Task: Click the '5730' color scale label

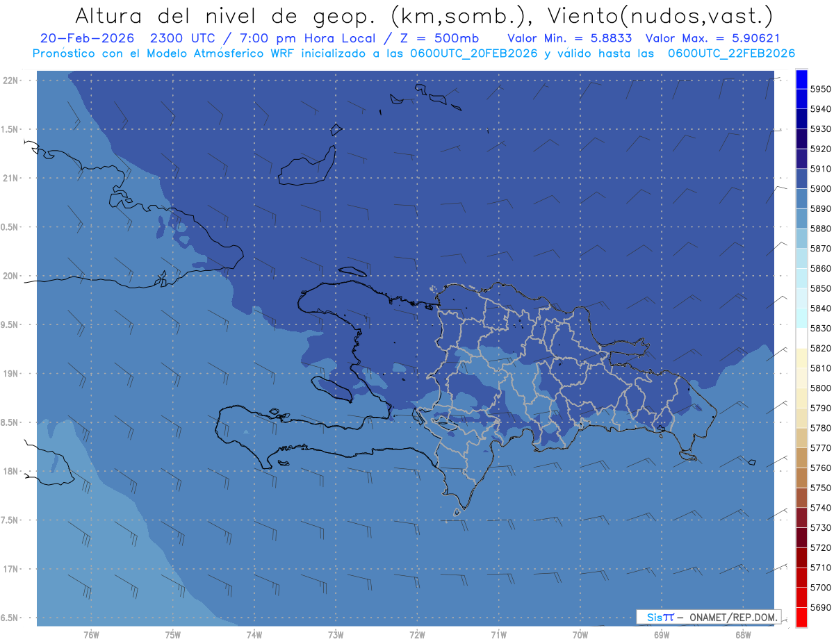Action: pos(820,528)
